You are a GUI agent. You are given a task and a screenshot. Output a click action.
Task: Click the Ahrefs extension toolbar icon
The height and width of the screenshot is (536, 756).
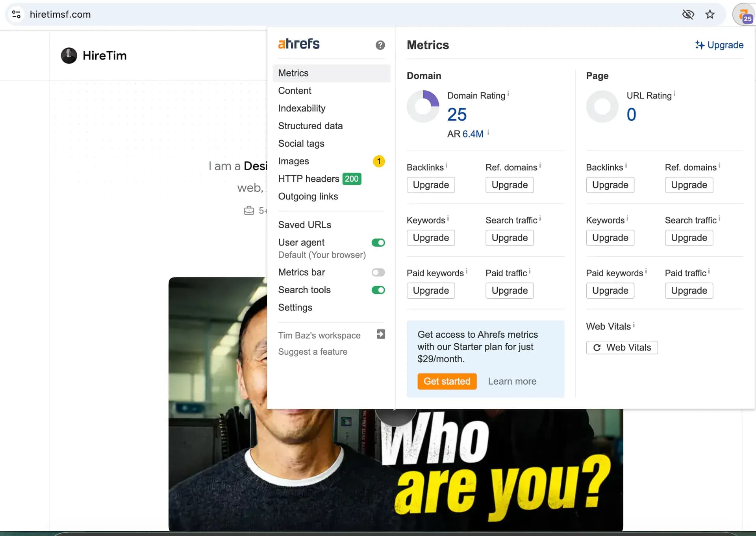[745, 15]
